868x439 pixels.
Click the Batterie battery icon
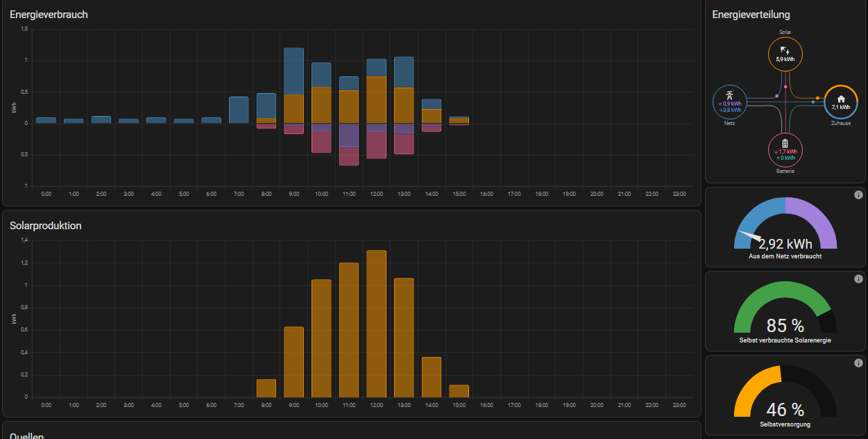785,142
